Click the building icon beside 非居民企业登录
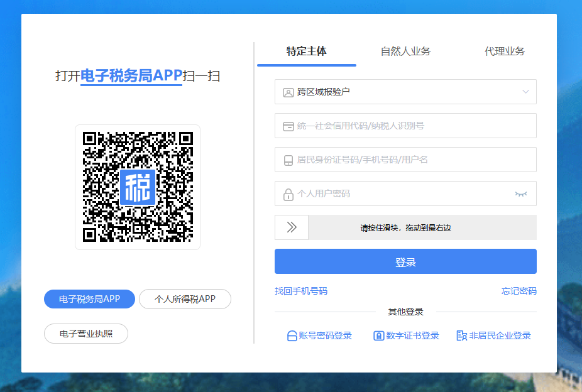This screenshot has height=392, width=582. click(461, 336)
